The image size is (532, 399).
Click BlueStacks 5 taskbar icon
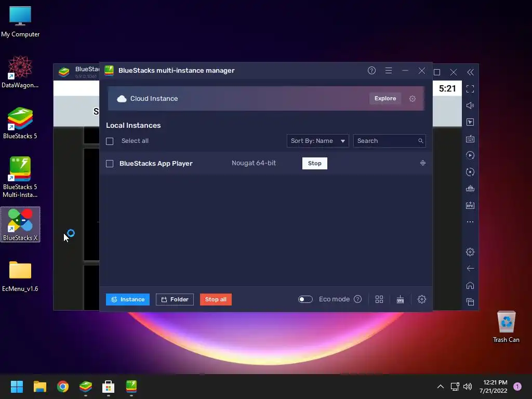point(86,387)
